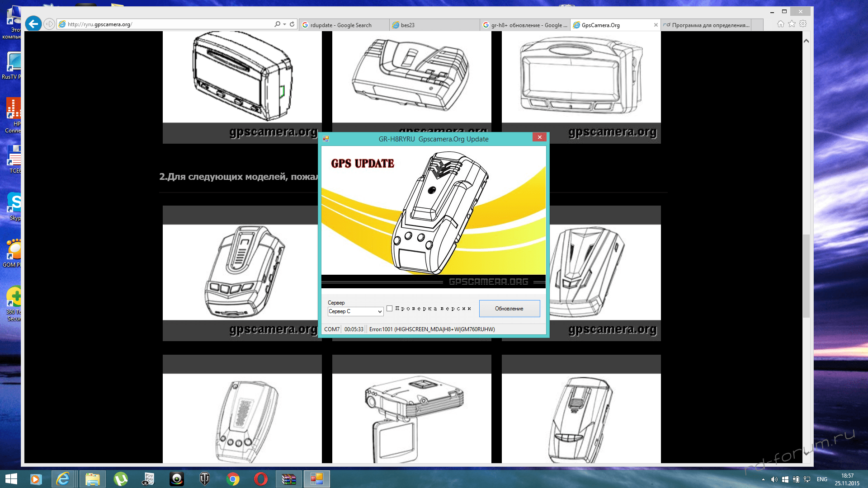Open Google Chrome from the taskbar

pyautogui.click(x=233, y=479)
